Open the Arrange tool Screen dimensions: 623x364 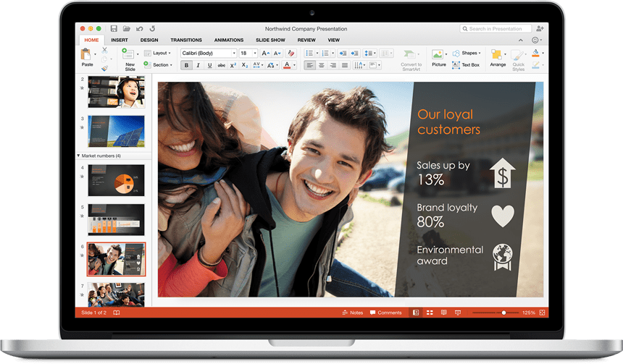click(497, 56)
